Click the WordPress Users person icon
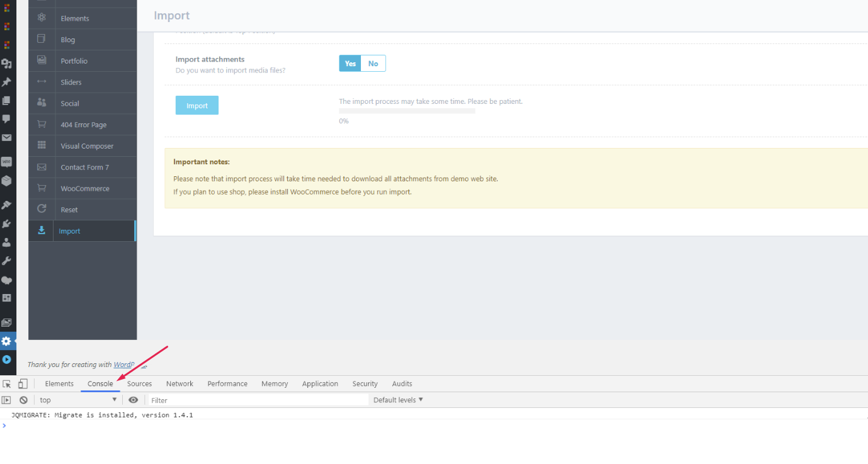 click(x=6, y=242)
